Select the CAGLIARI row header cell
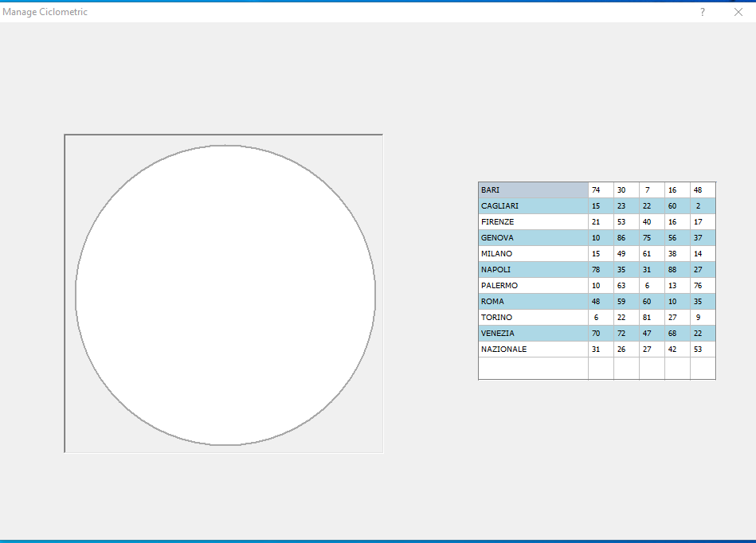The image size is (756, 543). point(533,205)
